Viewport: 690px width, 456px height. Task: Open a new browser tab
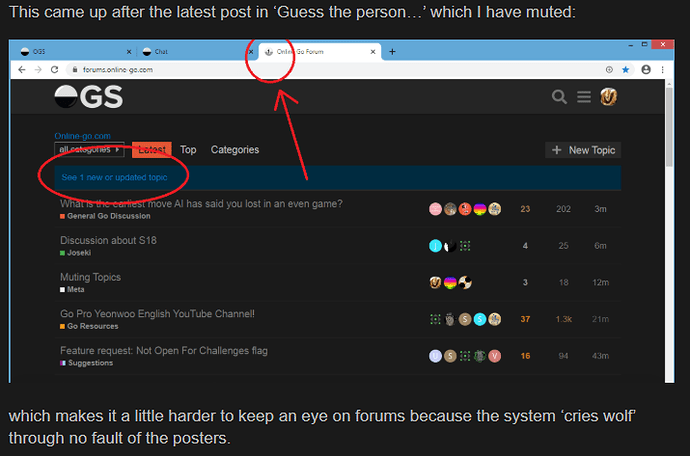tap(392, 51)
